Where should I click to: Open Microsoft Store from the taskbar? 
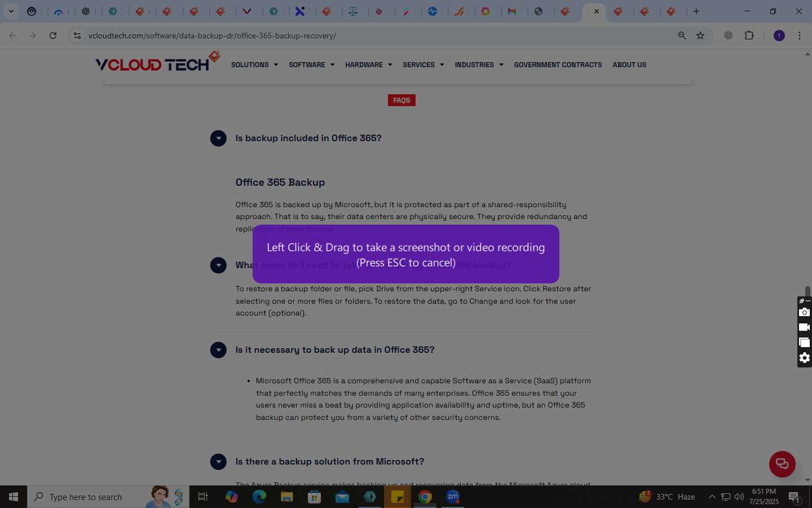coord(314,497)
